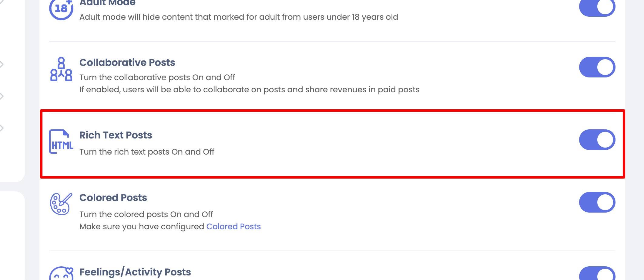Click the Colored Posts heading
This screenshot has height=280, width=644.
[113, 198]
